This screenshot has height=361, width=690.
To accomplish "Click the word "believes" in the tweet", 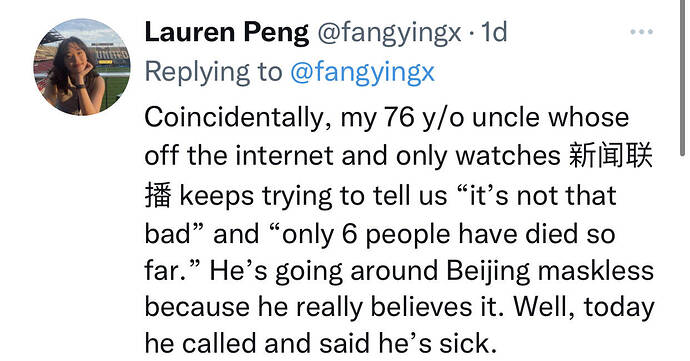I will click(x=422, y=307).
